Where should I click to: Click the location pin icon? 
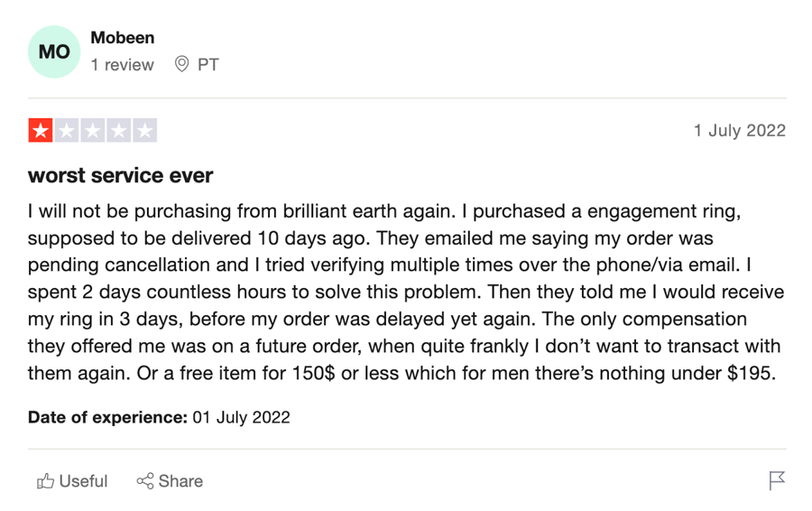click(x=181, y=64)
